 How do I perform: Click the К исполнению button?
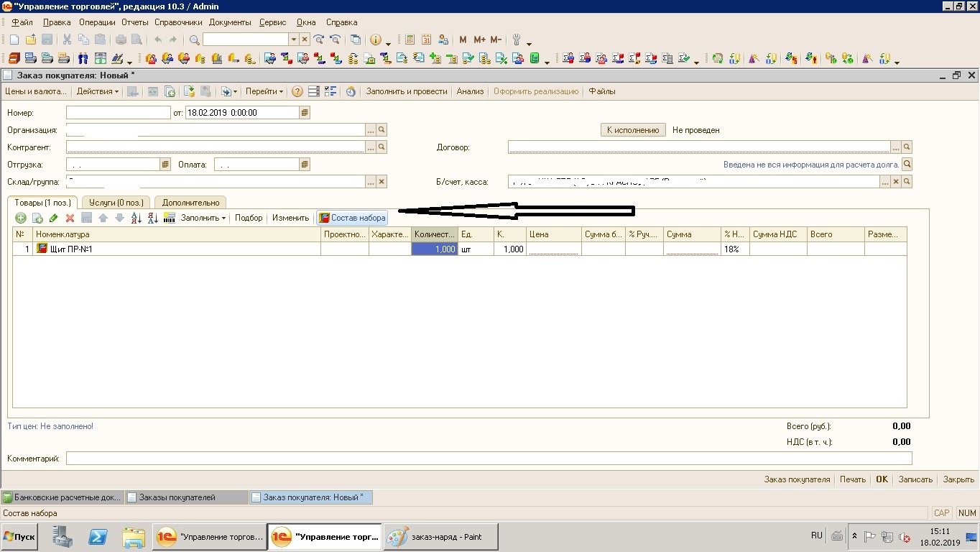(632, 130)
